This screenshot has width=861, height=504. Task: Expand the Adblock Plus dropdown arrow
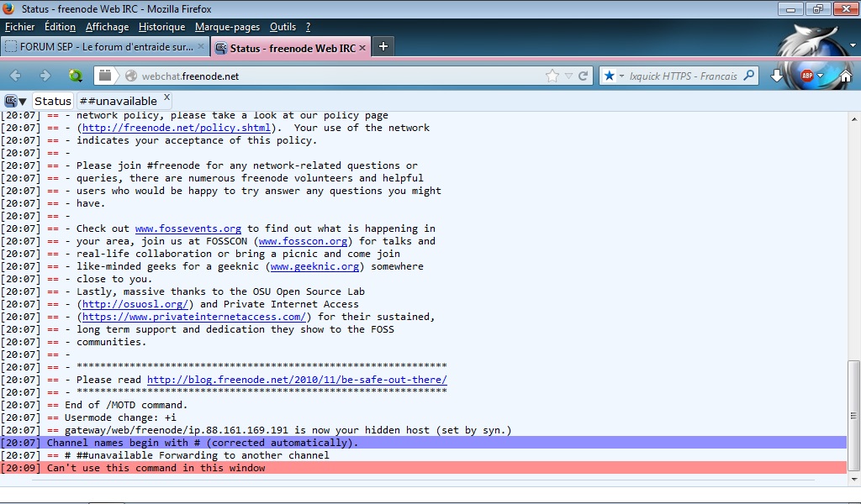coord(821,76)
